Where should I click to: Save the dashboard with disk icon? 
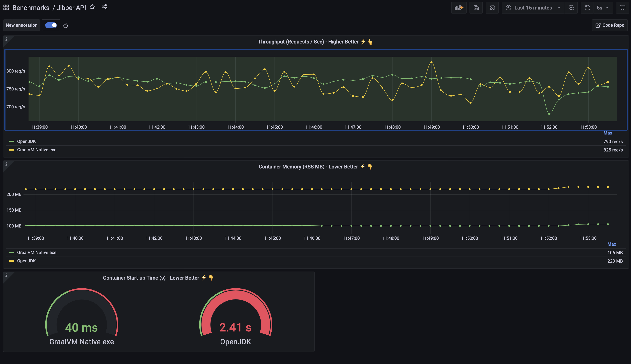pos(476,8)
